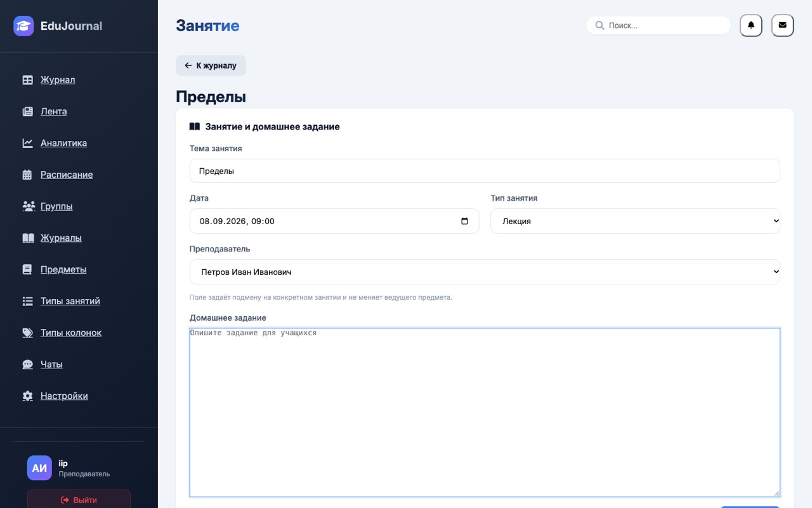Screen dimensions: 812x508
Task: Click the АИ user avatar
Action: click(39, 468)
